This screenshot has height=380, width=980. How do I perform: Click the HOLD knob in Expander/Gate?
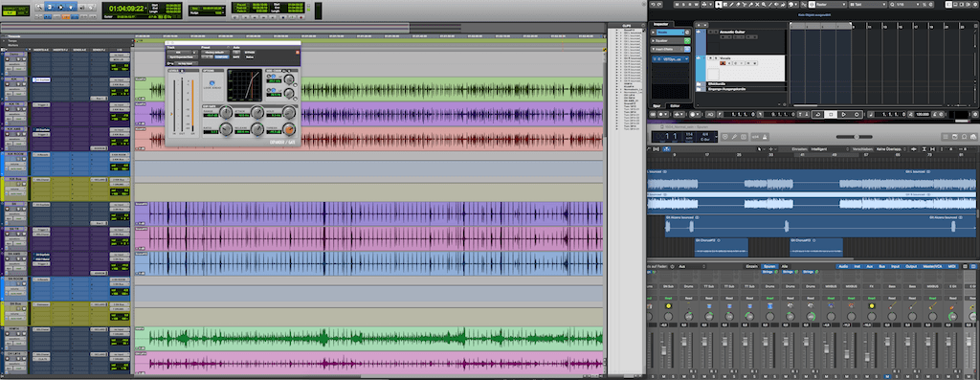pos(289,113)
